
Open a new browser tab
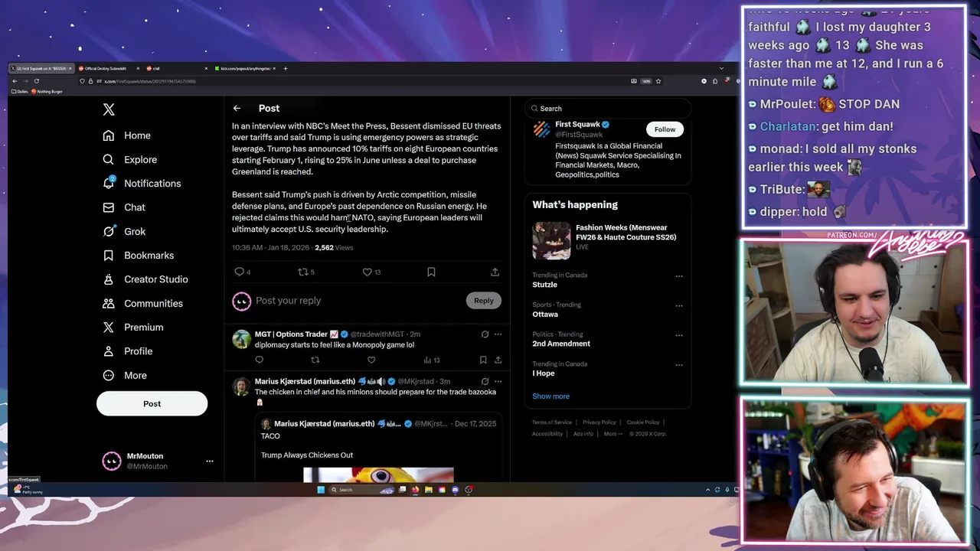286,69
